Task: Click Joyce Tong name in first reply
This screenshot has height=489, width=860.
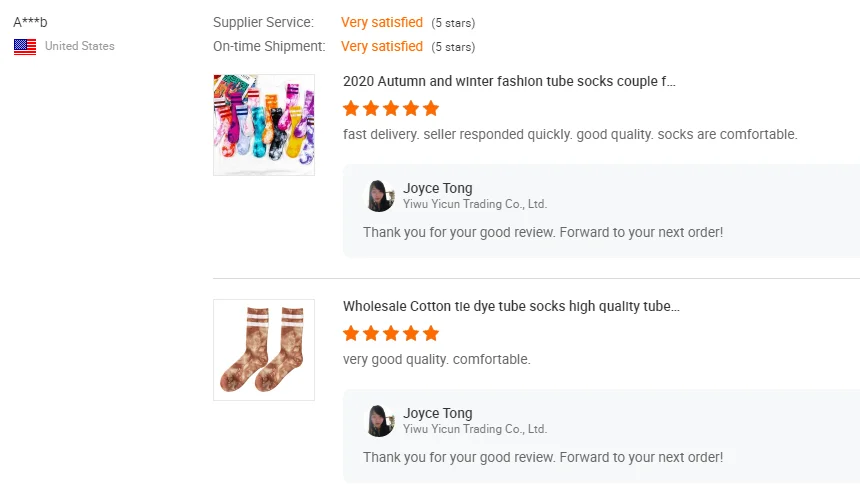Action: click(x=438, y=188)
